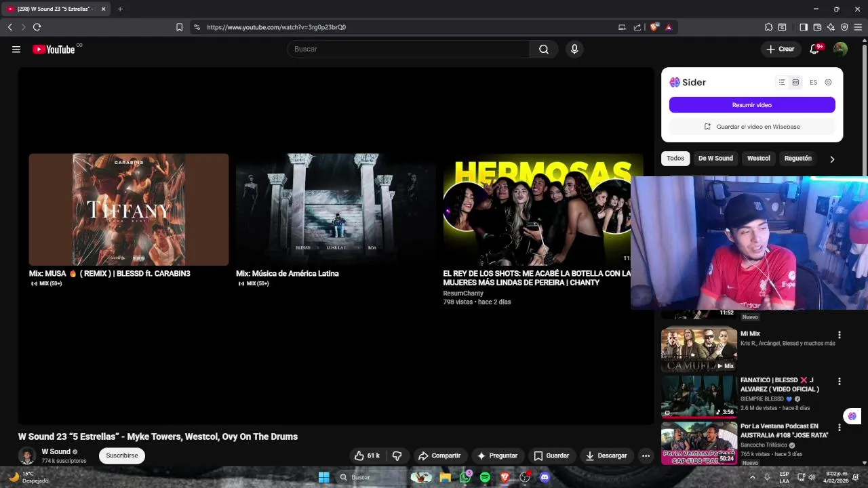Show more filter chips with right arrow

[832, 159]
